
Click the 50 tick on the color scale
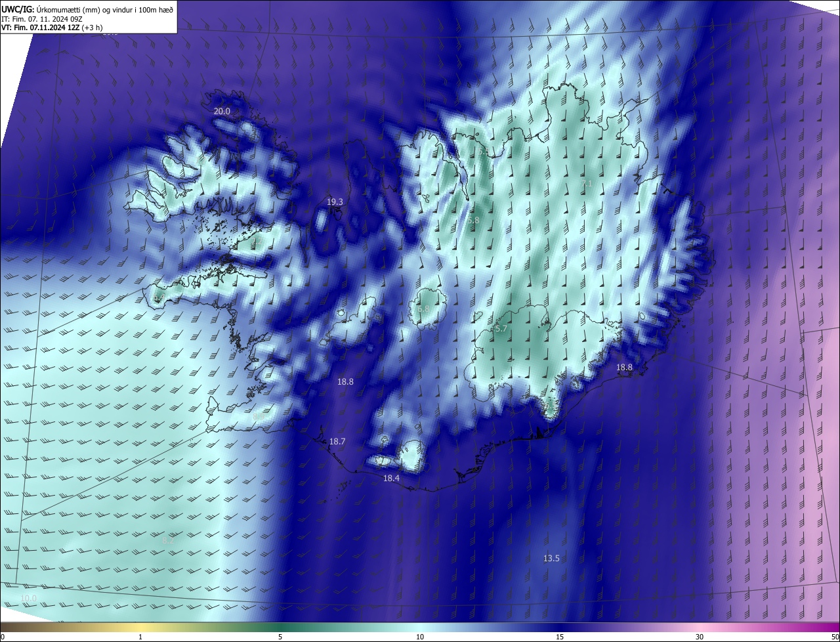point(835,637)
